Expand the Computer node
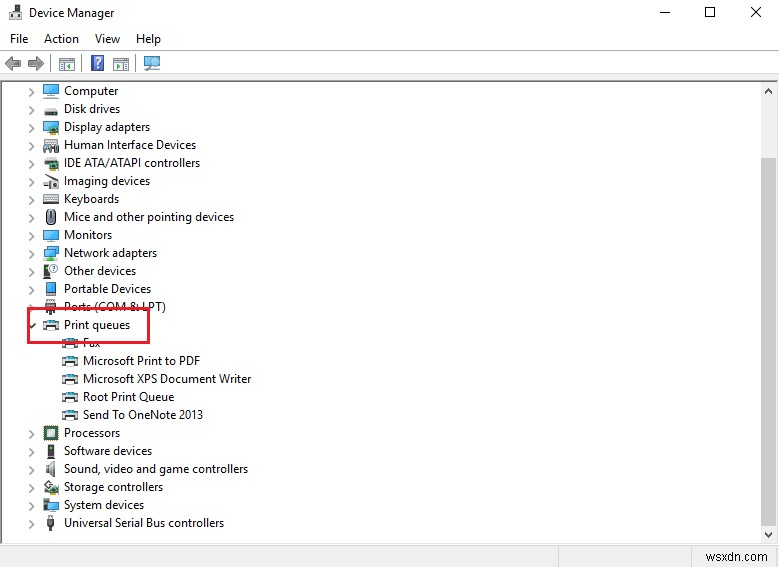This screenshot has height=567, width=779. pos(31,92)
